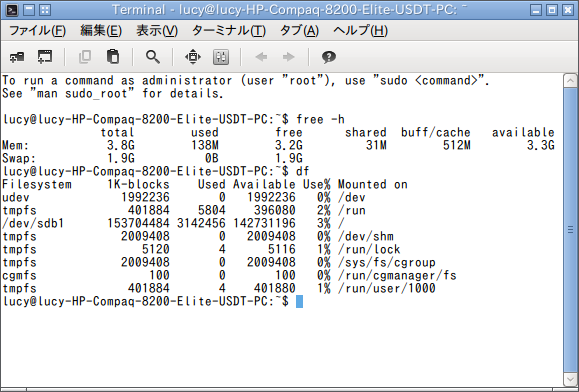The image size is (579, 392).
Task: Click the scrollbar up arrow
Action: [x=570, y=80]
